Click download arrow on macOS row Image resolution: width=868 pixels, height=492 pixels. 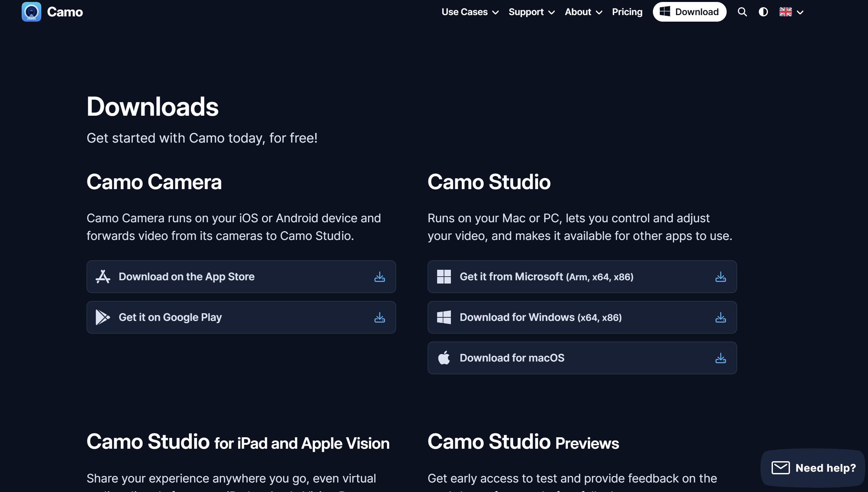click(x=720, y=358)
